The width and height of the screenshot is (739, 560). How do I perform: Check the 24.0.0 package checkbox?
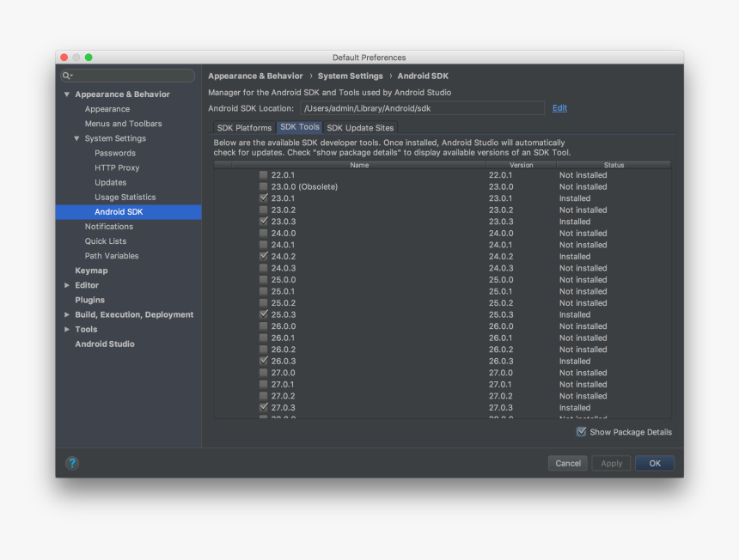click(264, 233)
